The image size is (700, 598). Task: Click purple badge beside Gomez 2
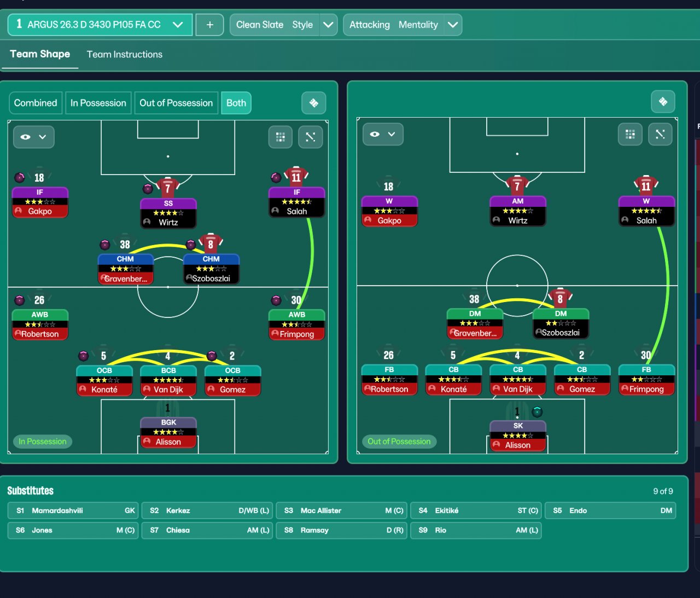tap(212, 356)
